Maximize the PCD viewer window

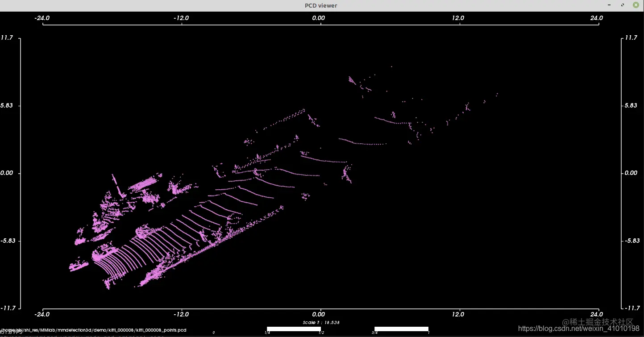pos(623,5)
